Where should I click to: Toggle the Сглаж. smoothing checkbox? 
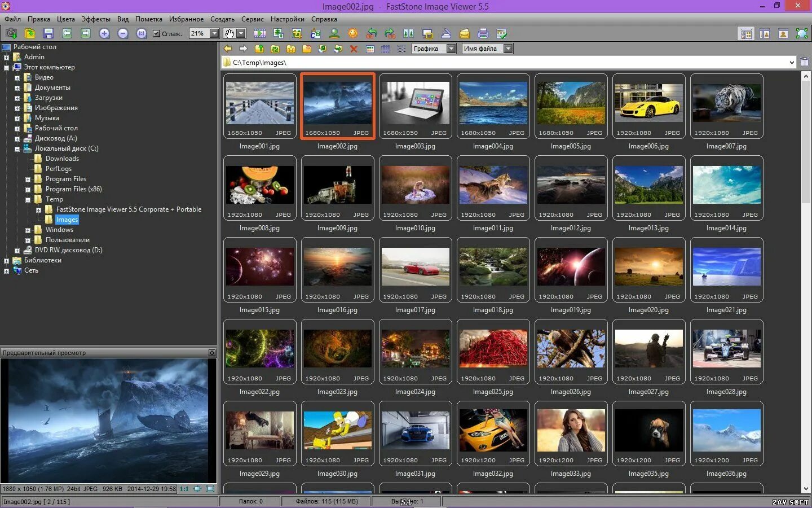[x=157, y=34]
